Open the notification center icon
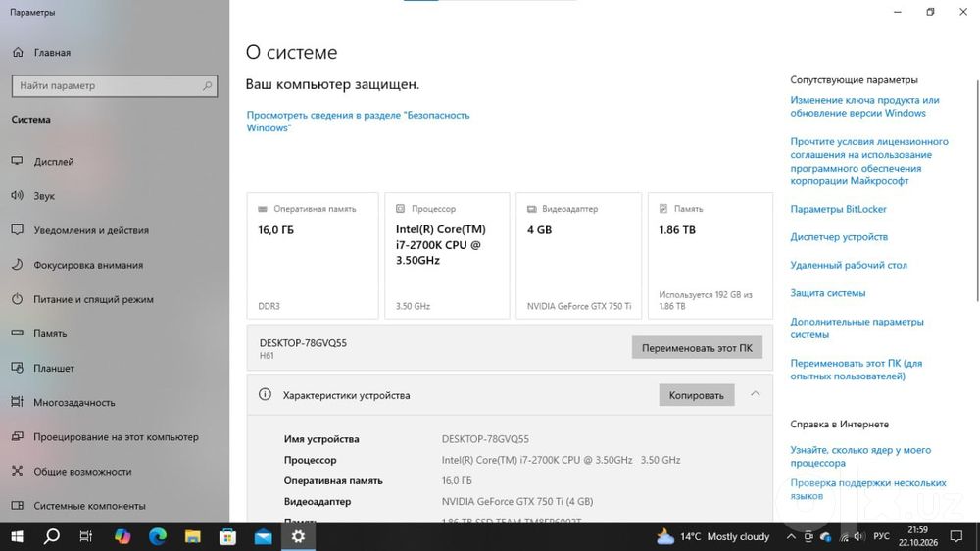This screenshot has width=980, height=551. 955,536
